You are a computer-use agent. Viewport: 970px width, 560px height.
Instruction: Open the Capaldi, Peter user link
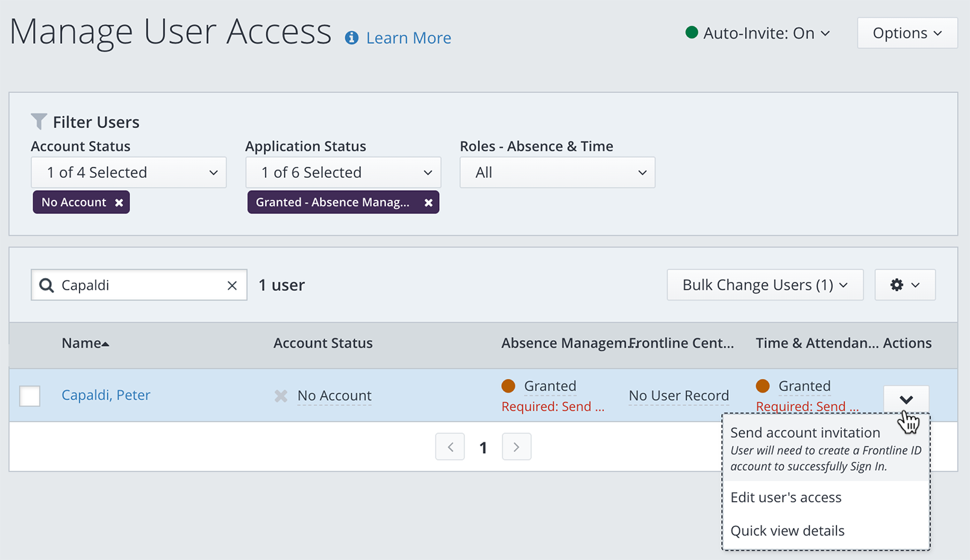pyautogui.click(x=106, y=395)
